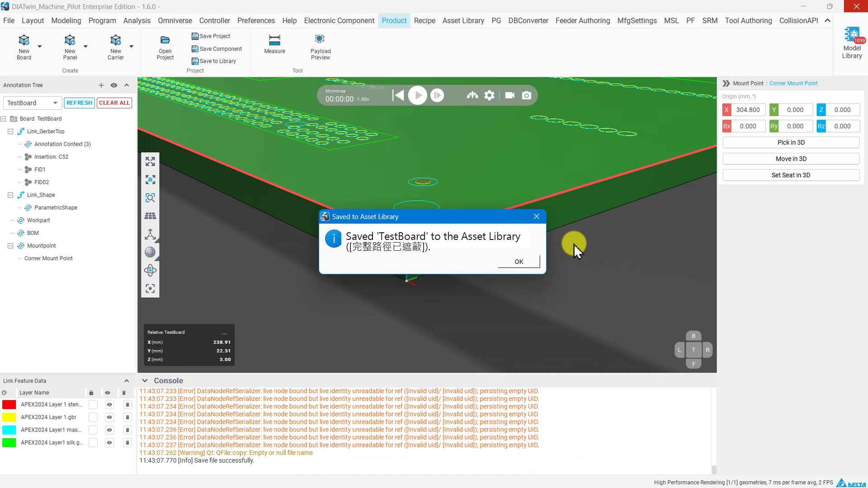Select Annotation Context (3) tree item
868x488 pixels.
[x=62, y=144]
